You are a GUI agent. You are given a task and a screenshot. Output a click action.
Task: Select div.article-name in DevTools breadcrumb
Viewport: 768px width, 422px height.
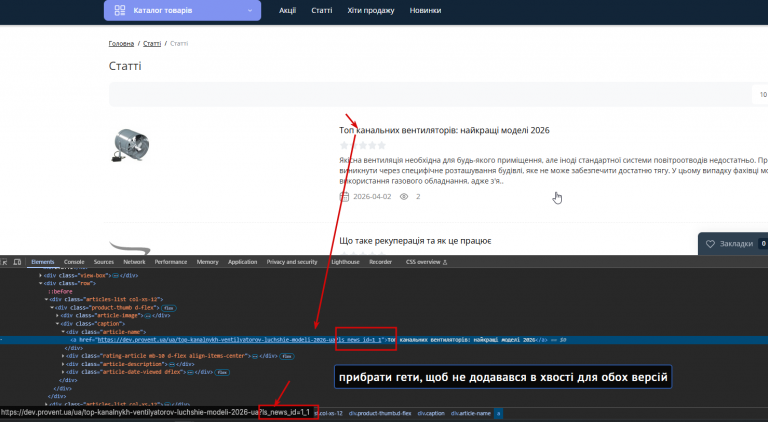click(x=471, y=414)
